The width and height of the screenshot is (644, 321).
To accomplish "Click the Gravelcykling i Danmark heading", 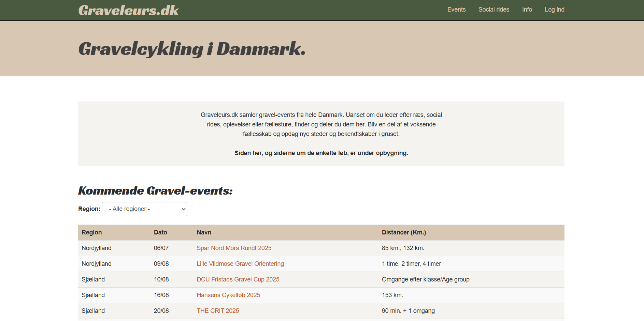I will (192, 49).
